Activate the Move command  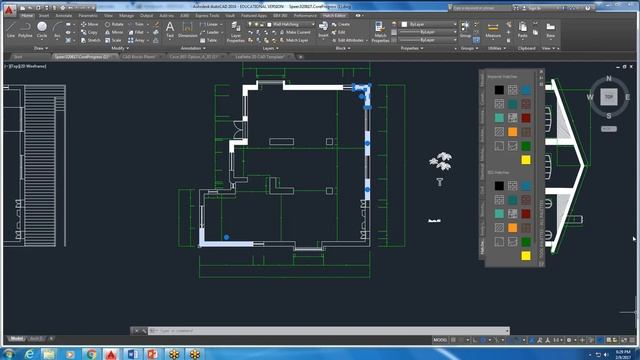coord(89,24)
